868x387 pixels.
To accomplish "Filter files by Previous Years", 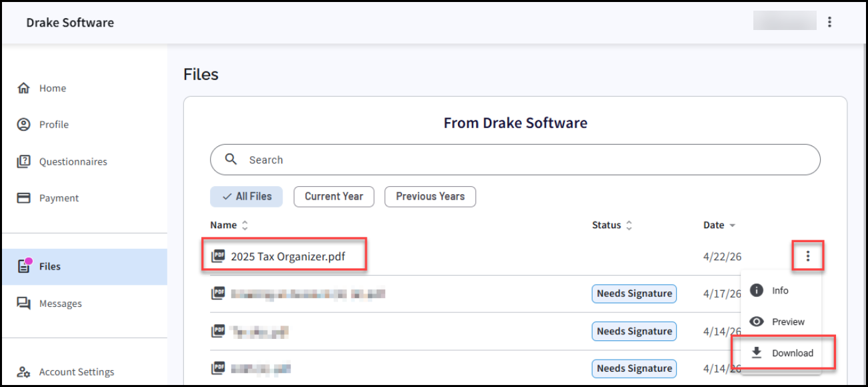I will click(x=430, y=196).
